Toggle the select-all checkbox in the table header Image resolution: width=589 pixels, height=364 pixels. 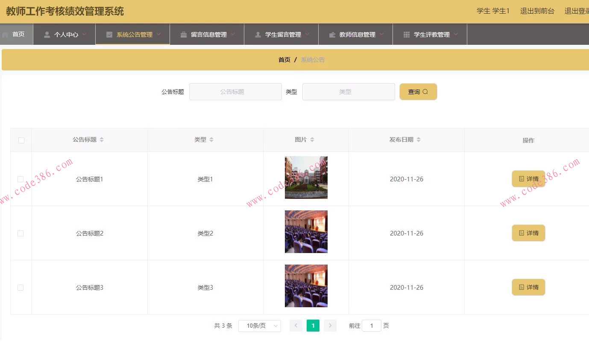click(21, 140)
